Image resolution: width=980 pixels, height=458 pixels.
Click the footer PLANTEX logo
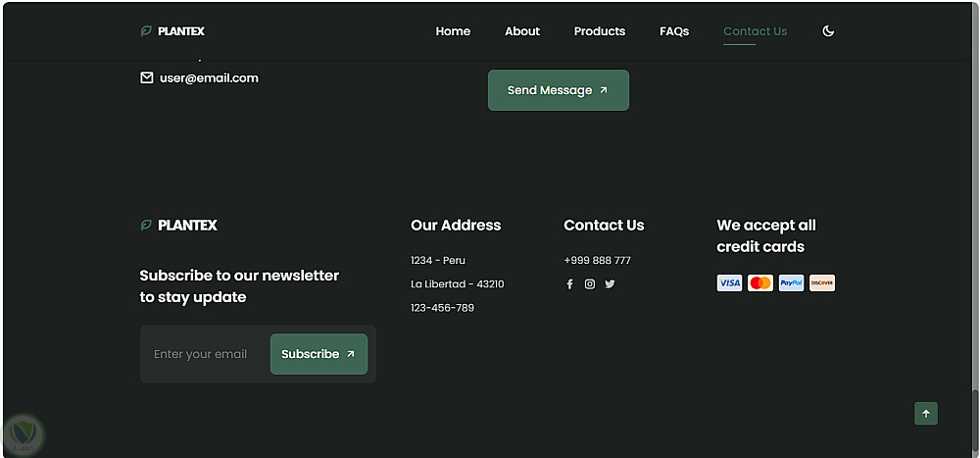click(178, 226)
